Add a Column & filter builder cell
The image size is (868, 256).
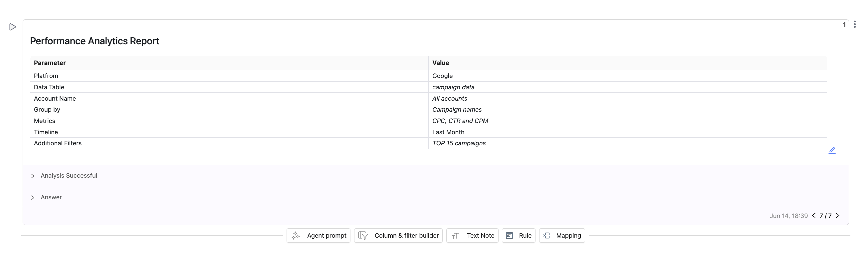398,235
